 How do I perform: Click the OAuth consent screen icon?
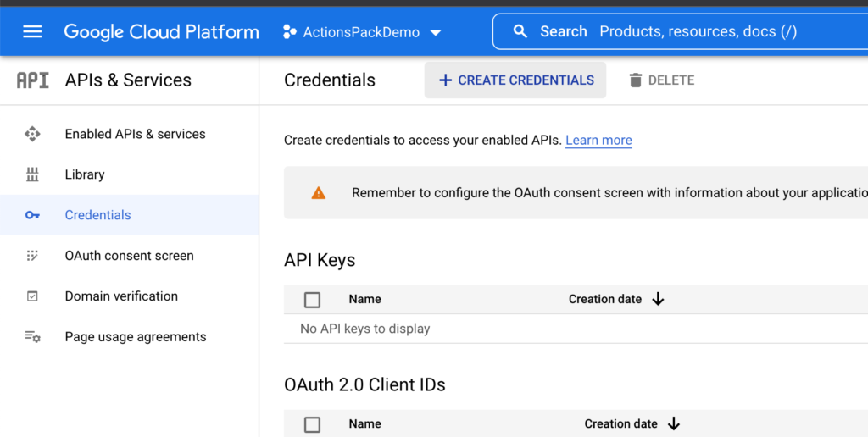click(x=32, y=256)
